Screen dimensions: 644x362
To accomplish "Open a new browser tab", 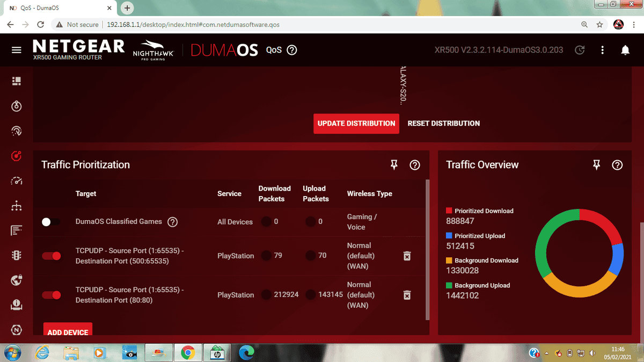I will point(127,8).
